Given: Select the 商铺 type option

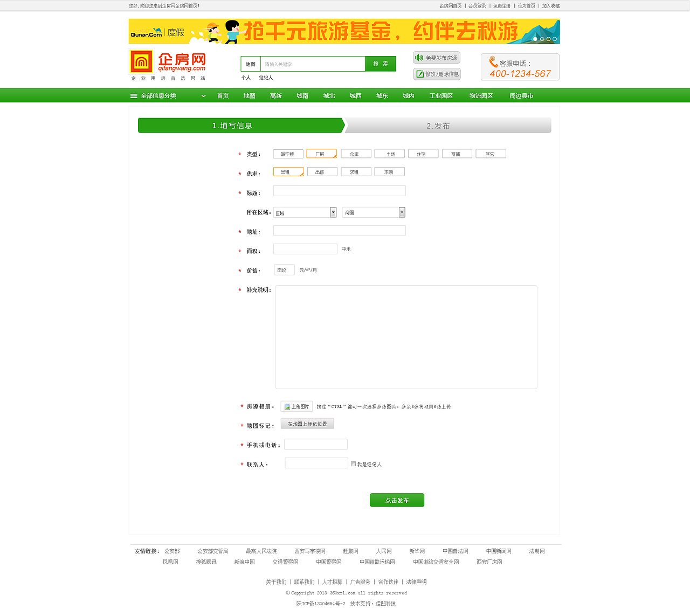Looking at the screenshot, I should pyautogui.click(x=457, y=154).
